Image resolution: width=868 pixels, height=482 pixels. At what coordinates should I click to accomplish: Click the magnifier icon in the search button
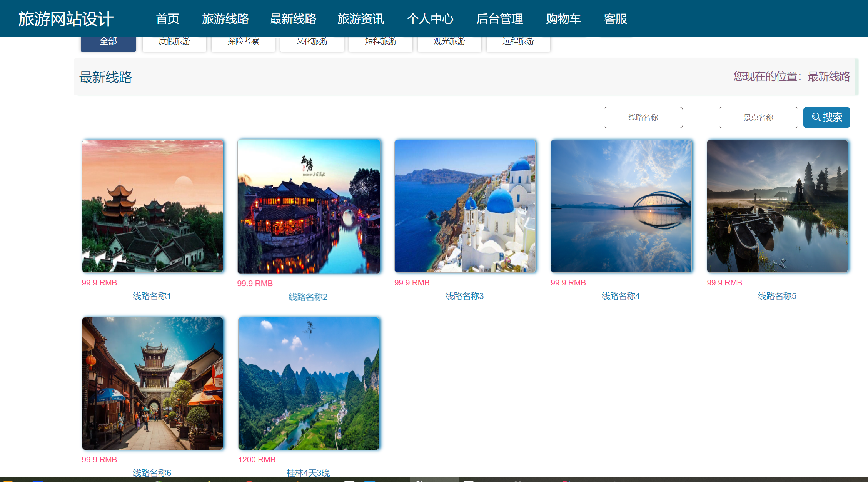[x=816, y=117]
